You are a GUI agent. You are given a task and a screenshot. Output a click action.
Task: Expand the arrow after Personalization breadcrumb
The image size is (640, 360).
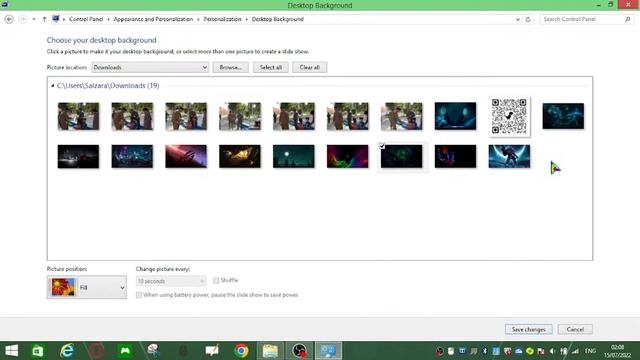(247, 19)
